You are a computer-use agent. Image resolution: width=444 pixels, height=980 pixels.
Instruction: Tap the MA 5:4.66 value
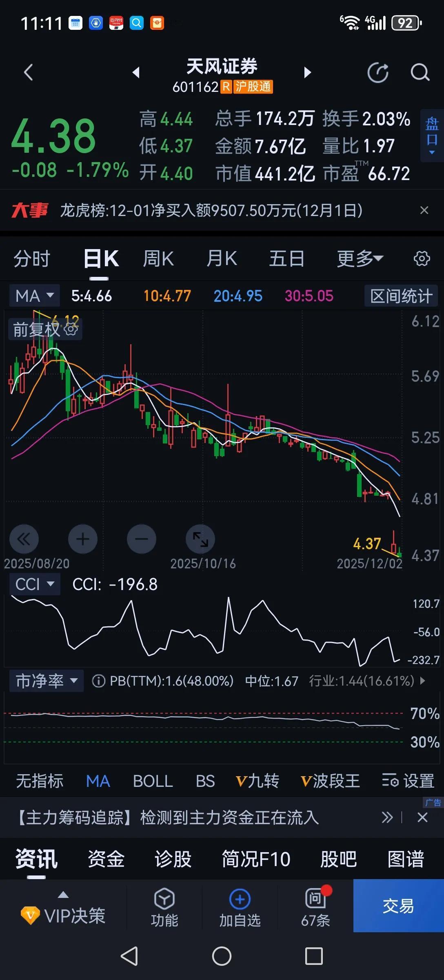[91, 296]
